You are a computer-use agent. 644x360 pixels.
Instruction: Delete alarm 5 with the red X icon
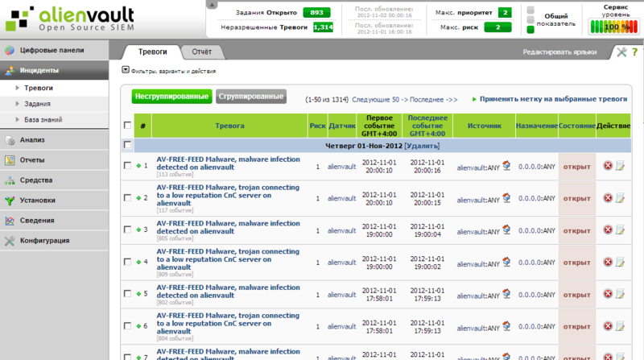[x=608, y=294]
